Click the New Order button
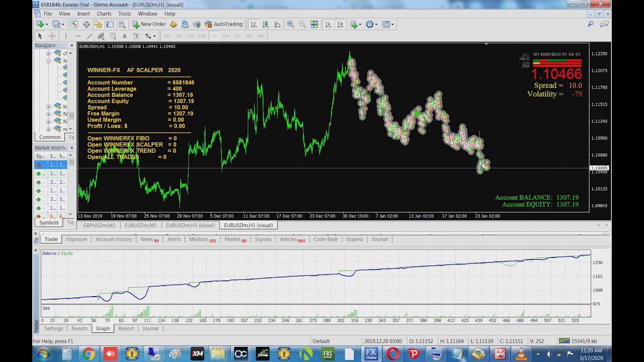This screenshot has width=644, height=362. pyautogui.click(x=149, y=24)
